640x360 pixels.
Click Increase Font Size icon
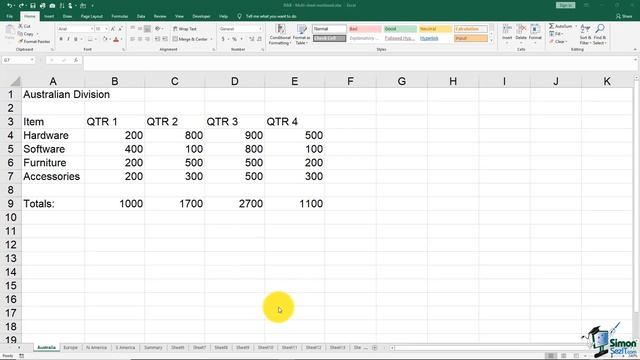[x=113, y=29]
